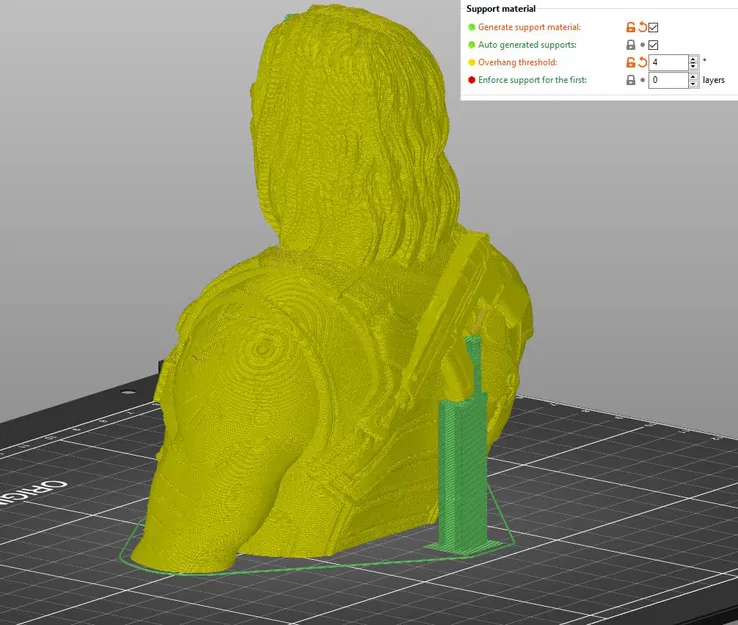Click the red mode dot before Enforce support
The height and width of the screenshot is (625, 738).
point(472,80)
